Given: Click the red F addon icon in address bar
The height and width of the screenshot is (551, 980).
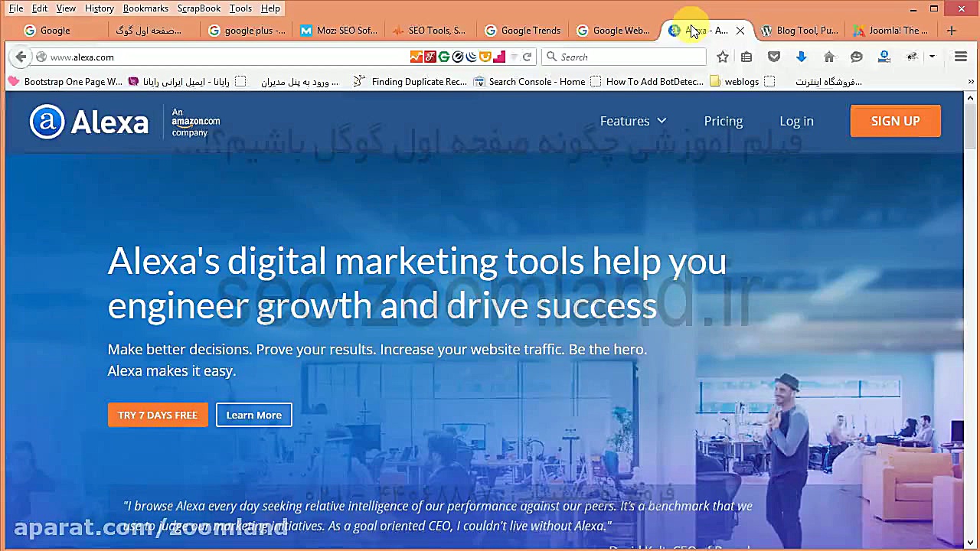Looking at the screenshot, I should [430, 57].
